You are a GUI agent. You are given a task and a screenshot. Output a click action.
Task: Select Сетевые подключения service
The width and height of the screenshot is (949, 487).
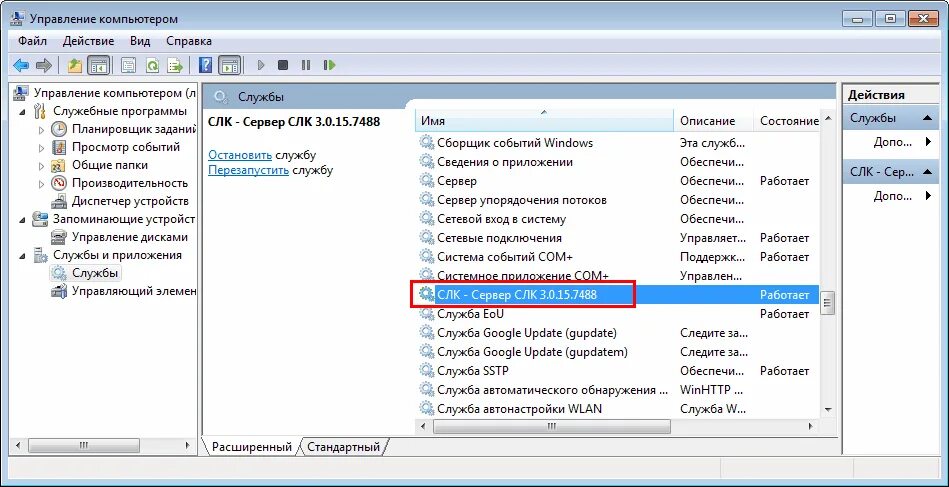pyautogui.click(x=617, y=238)
